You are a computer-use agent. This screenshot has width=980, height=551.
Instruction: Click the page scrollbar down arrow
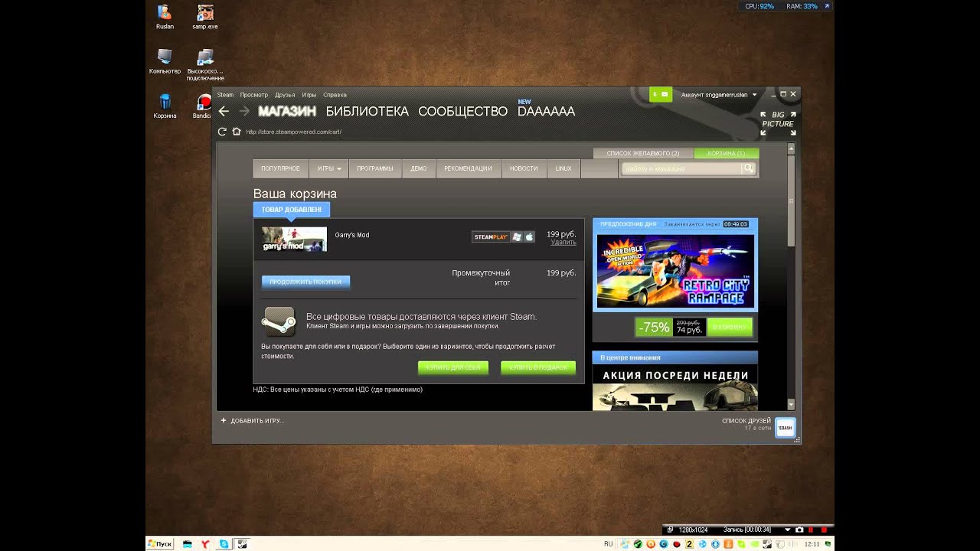tap(791, 404)
